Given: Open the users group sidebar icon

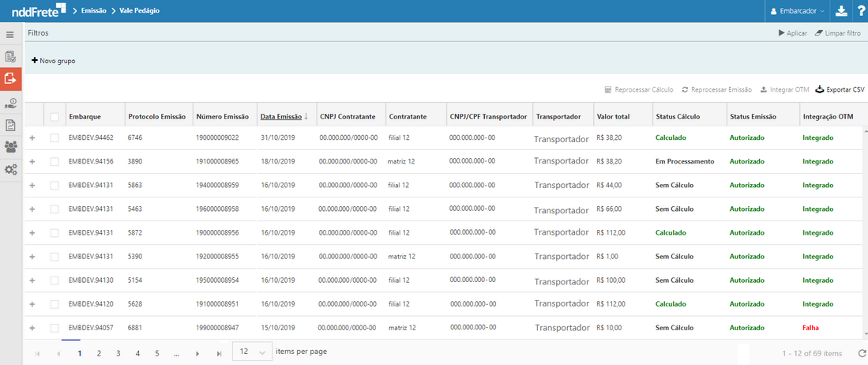Looking at the screenshot, I should [10, 147].
